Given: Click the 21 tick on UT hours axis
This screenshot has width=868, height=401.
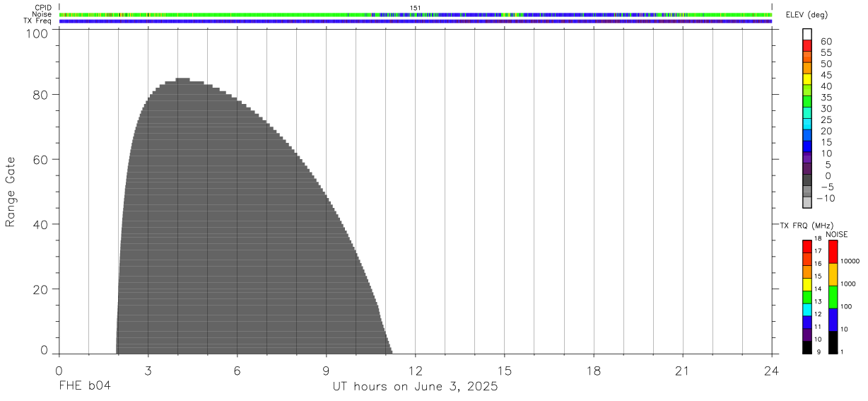Looking at the screenshot, I should pos(683,370).
